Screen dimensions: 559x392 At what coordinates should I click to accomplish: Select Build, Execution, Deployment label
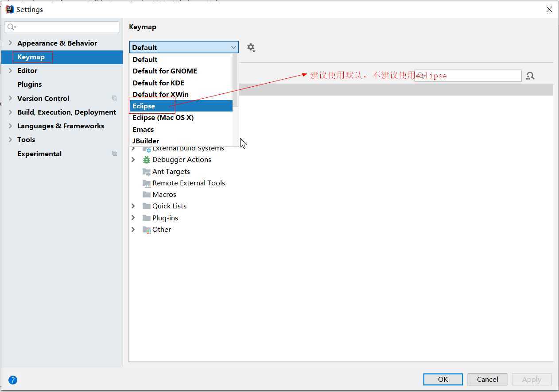click(x=67, y=112)
